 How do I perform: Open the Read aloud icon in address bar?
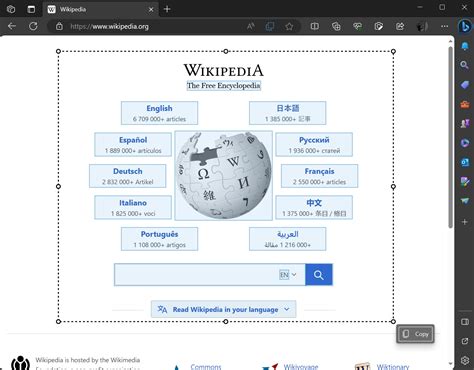[x=251, y=26]
